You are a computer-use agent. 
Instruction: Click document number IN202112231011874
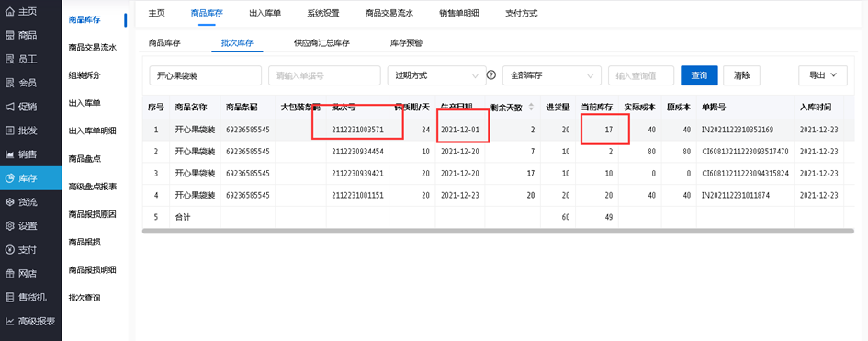point(735,196)
